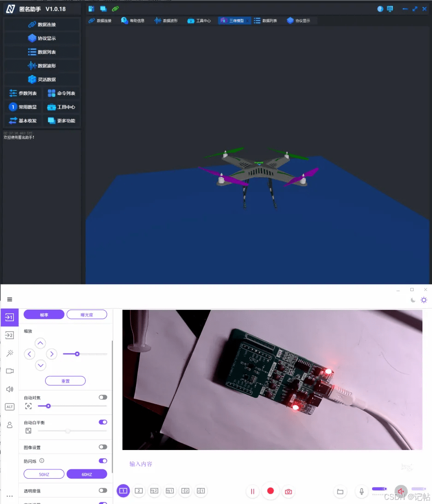Select 50HZ anti-flicker frequency
The height and width of the screenshot is (504, 432).
click(x=44, y=474)
